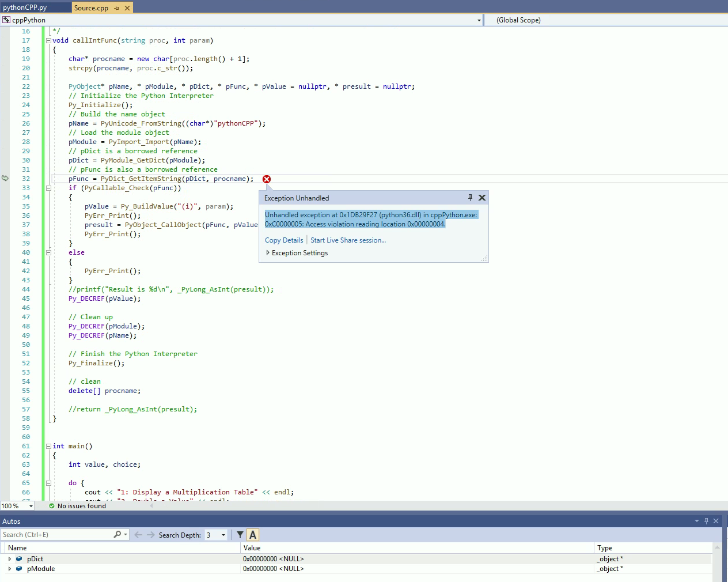Open the 100 % zoom level dropdown

click(31, 506)
